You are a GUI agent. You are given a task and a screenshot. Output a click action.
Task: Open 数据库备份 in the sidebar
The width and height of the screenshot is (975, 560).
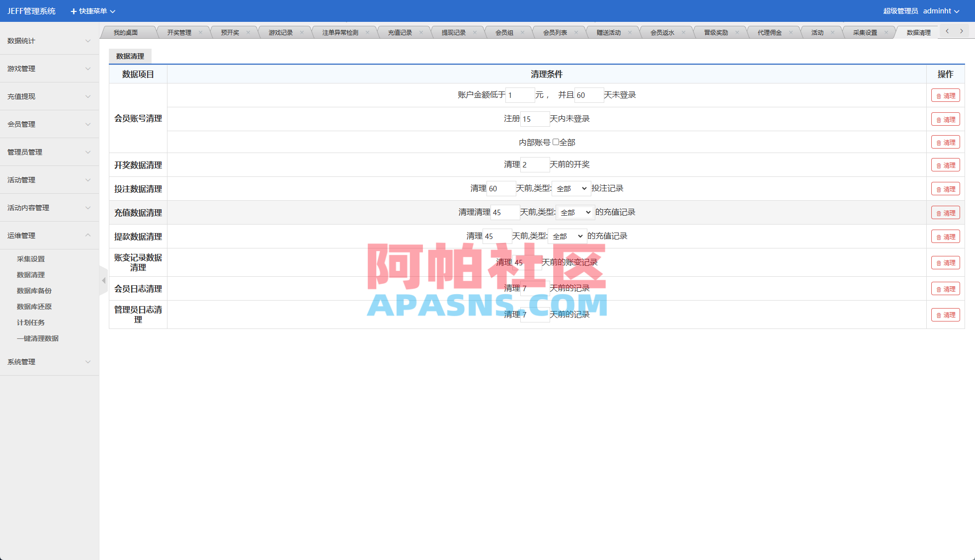(x=33, y=290)
